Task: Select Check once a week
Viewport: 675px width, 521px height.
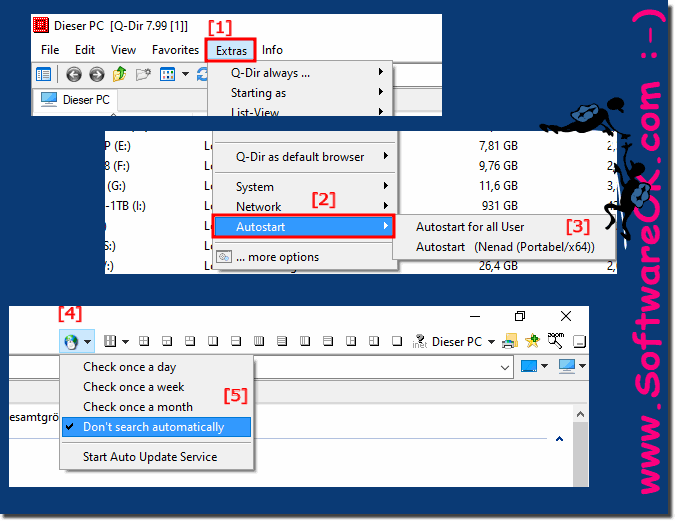Action: [156, 387]
